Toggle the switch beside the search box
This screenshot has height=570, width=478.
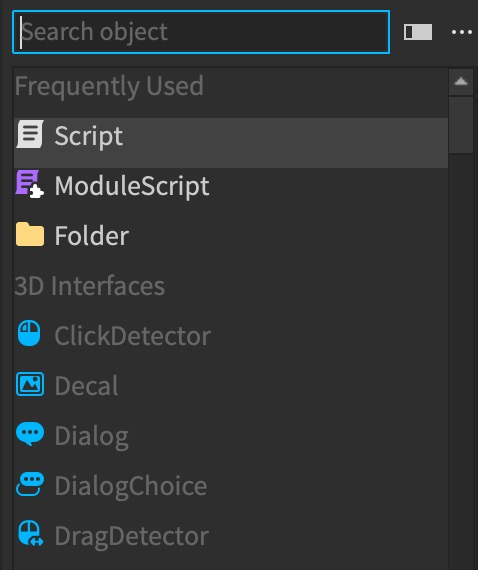click(x=418, y=32)
